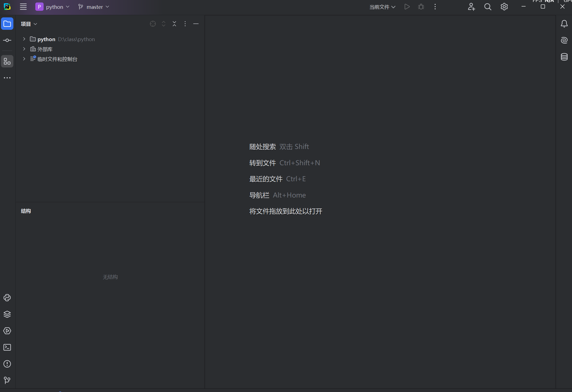Screen dimensions: 572x392
Task: Collapse all in project panel
Action: [174, 24]
